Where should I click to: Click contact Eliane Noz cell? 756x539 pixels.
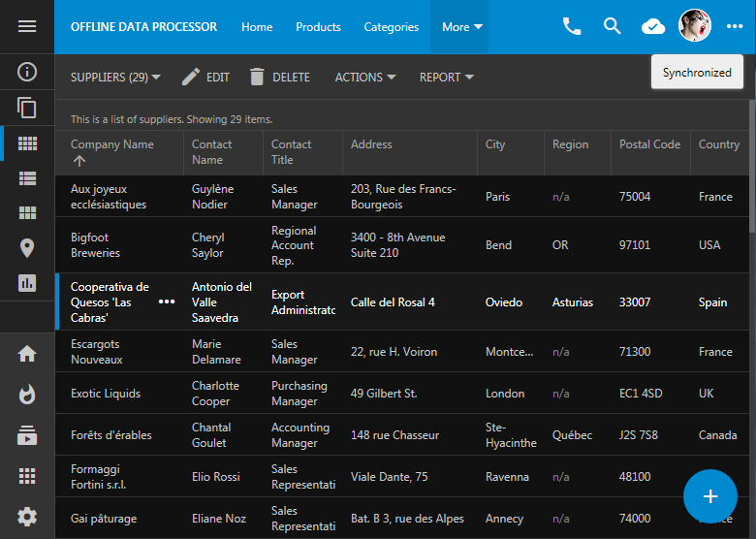(219, 519)
